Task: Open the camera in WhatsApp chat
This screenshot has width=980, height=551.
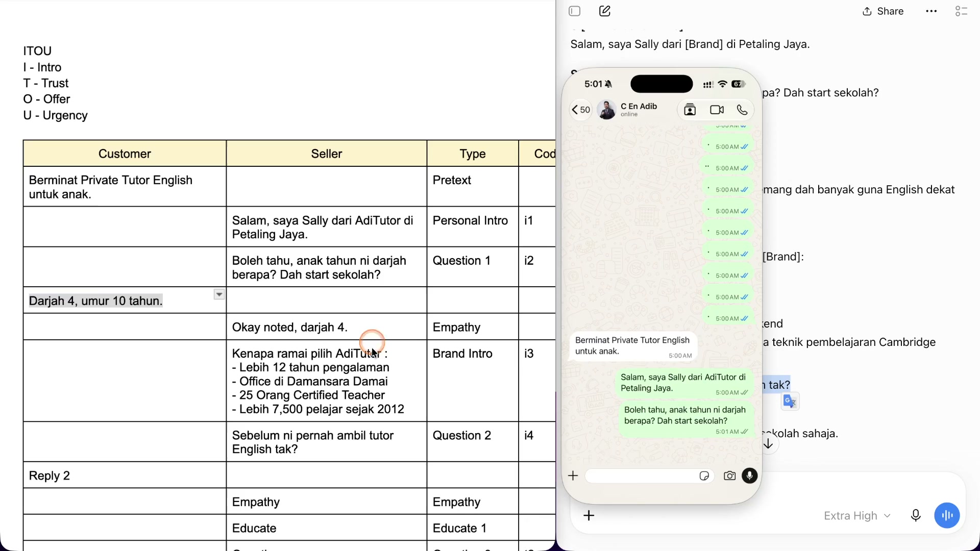Action: click(730, 476)
